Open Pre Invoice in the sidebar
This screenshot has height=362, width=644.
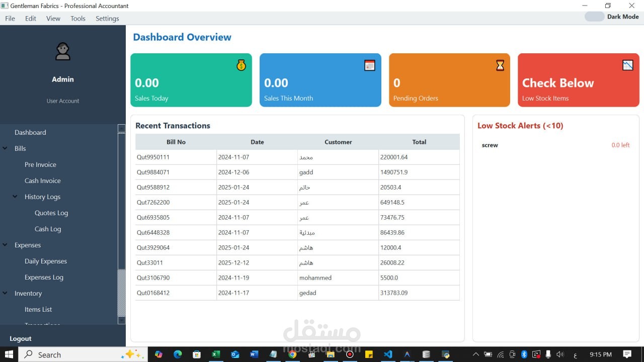click(40, 164)
